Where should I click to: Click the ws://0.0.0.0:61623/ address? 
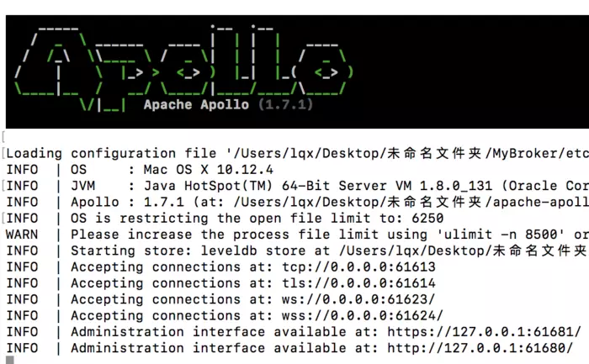pos(358,299)
